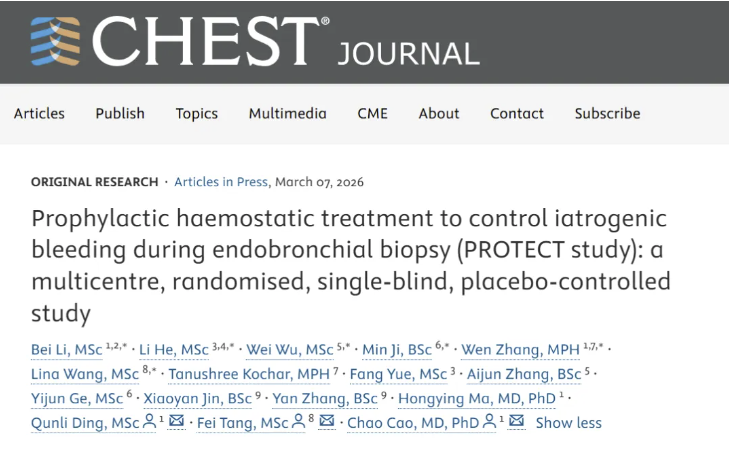Open the Articles menu

point(39,113)
